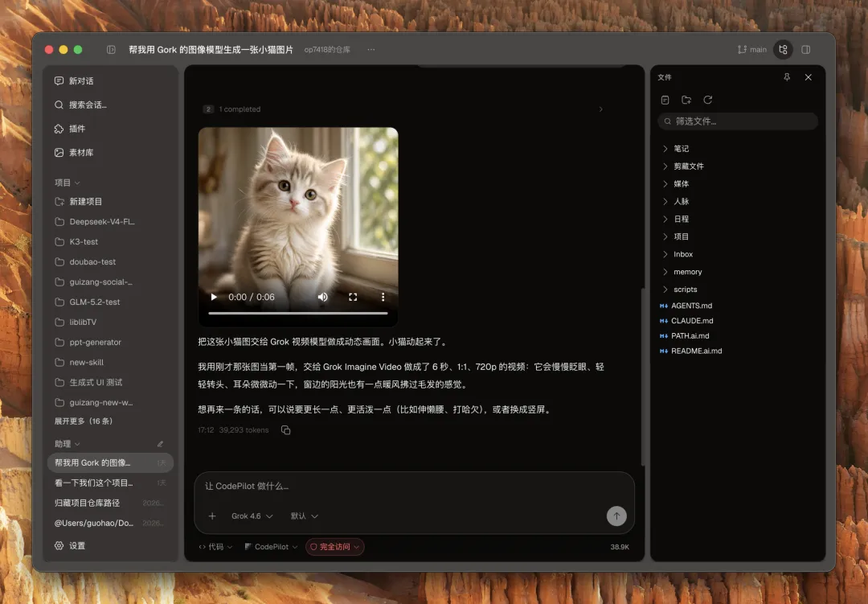Refresh the file list
This screenshot has width=868, height=604.
click(707, 100)
